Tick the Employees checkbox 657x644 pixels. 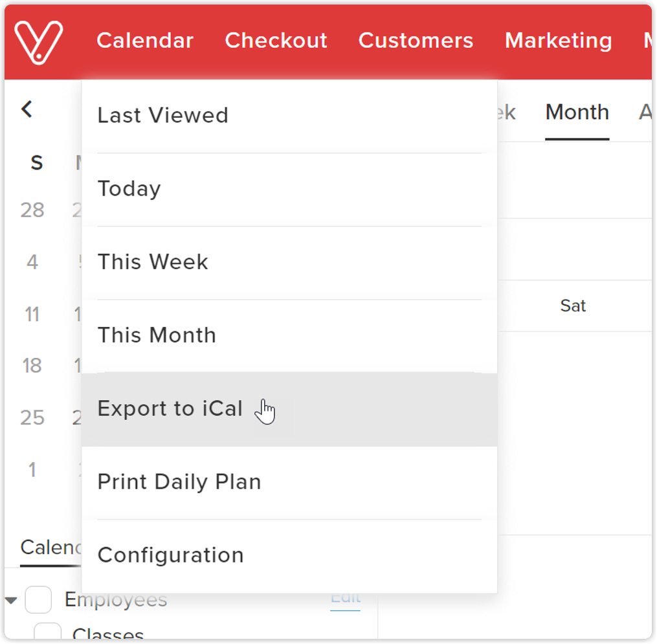(38, 600)
